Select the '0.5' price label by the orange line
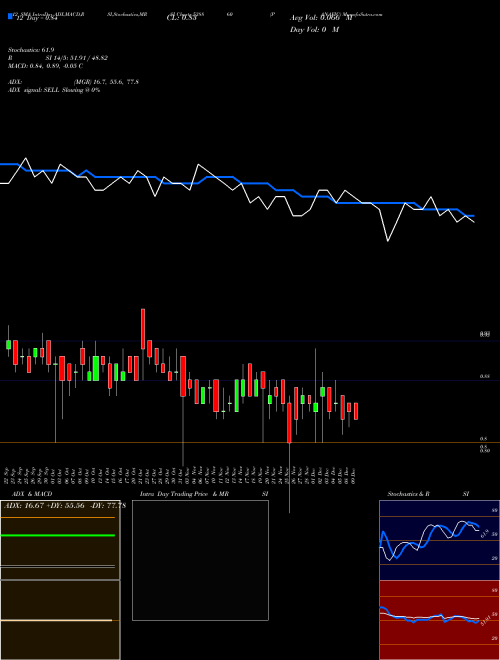This screenshot has height=660, width=500. 483,439
